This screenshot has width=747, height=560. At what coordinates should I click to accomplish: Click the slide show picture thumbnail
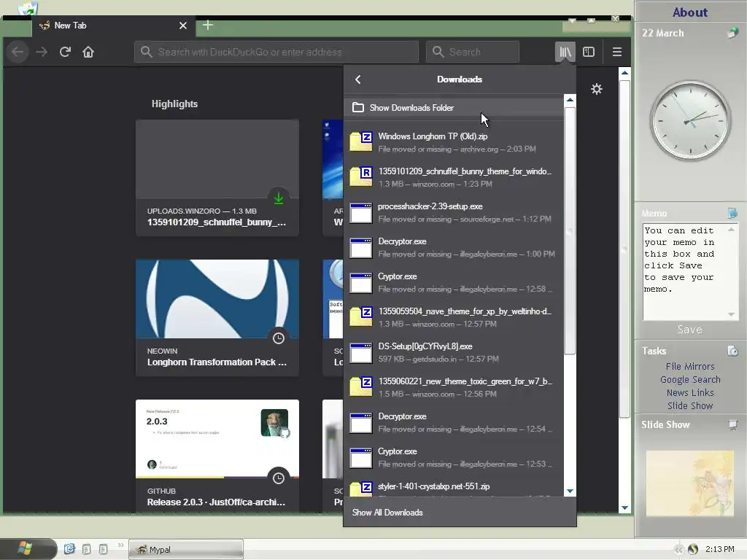tap(690, 483)
